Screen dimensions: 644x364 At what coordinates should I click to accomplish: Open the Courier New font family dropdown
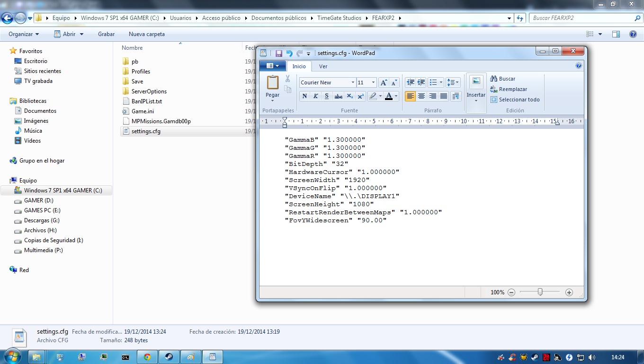pyautogui.click(x=353, y=82)
